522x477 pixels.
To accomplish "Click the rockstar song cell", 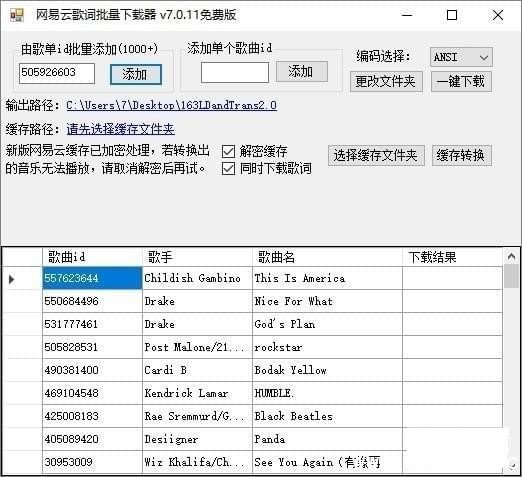I will click(x=327, y=347).
